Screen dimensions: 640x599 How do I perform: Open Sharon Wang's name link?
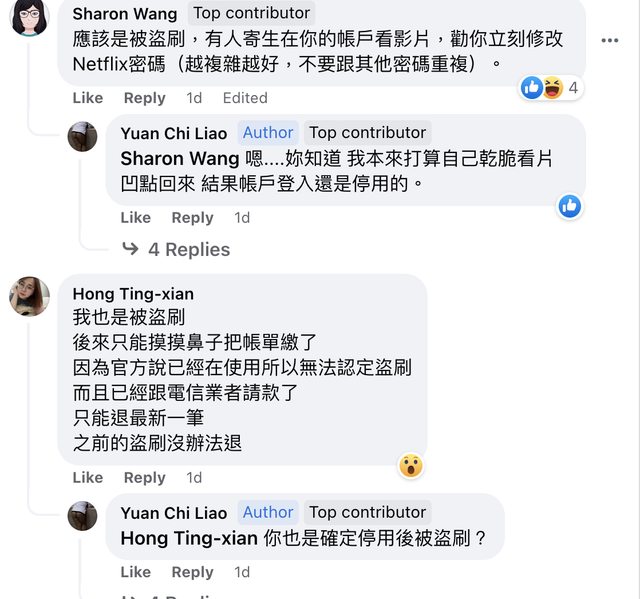[125, 14]
